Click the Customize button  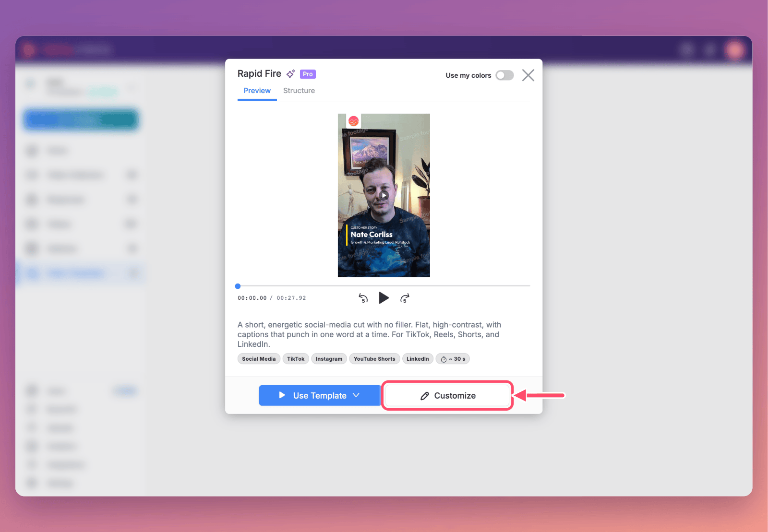pos(447,396)
